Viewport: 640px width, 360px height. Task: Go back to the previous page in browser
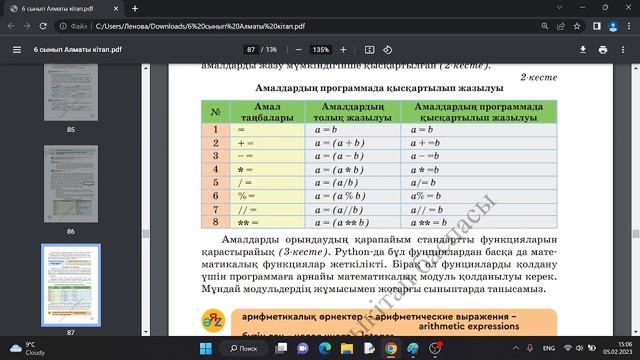pos(11,26)
